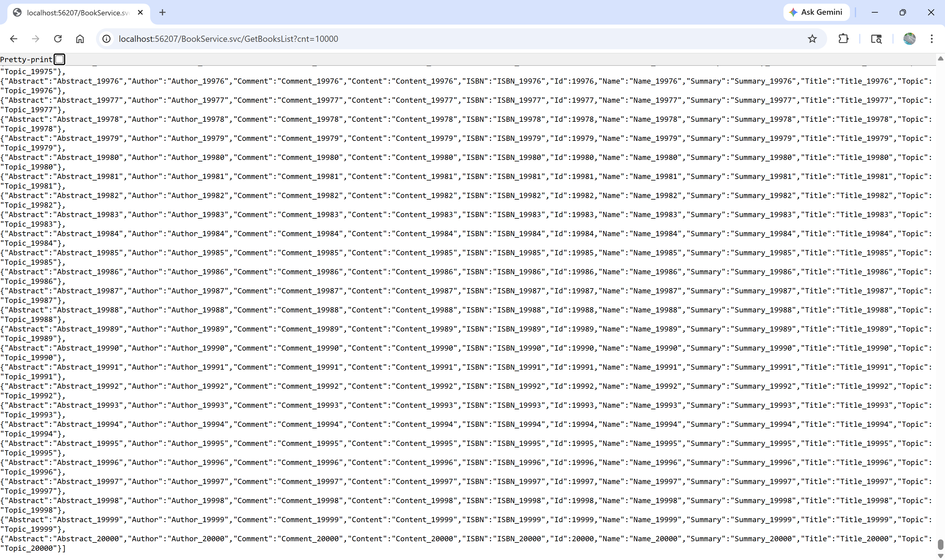Open the Extensions puzzle icon
The width and height of the screenshot is (945, 560).
[843, 39]
